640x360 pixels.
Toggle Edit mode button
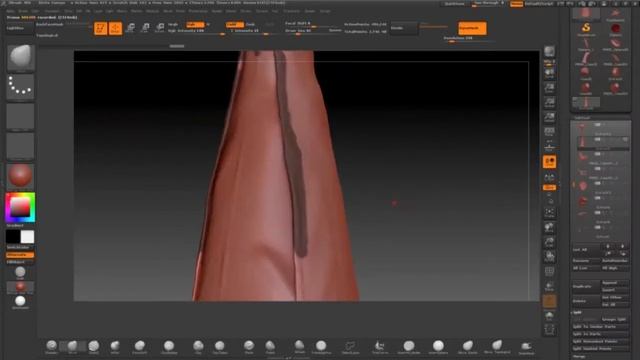coord(100,28)
